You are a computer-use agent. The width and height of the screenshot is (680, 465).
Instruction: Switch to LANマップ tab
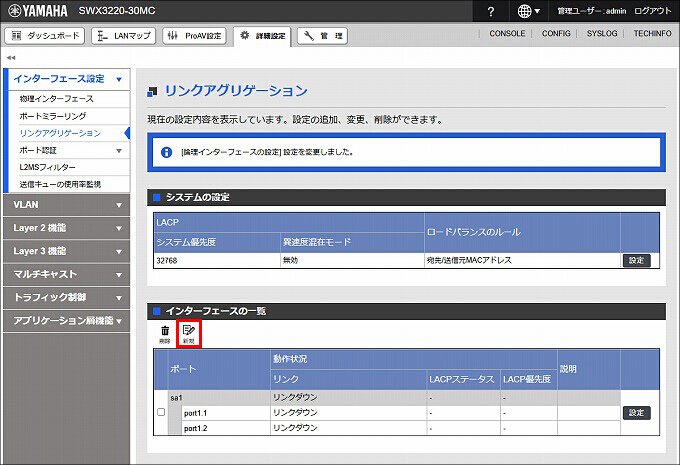pos(123,36)
